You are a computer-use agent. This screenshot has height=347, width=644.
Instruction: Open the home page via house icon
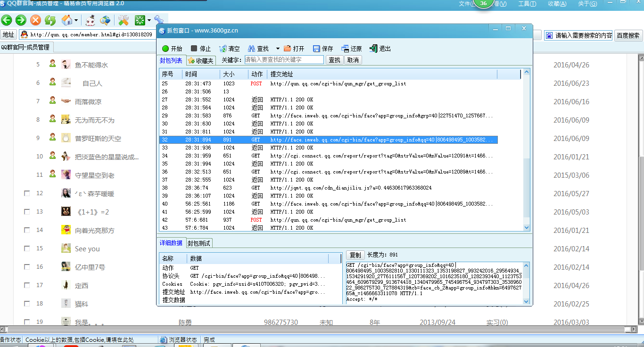click(x=66, y=20)
